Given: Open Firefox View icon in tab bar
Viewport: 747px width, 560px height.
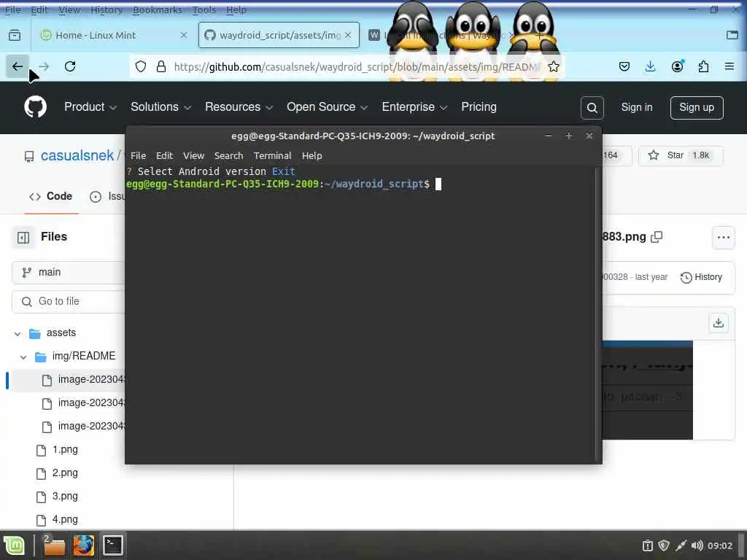Looking at the screenshot, I should (15, 35).
